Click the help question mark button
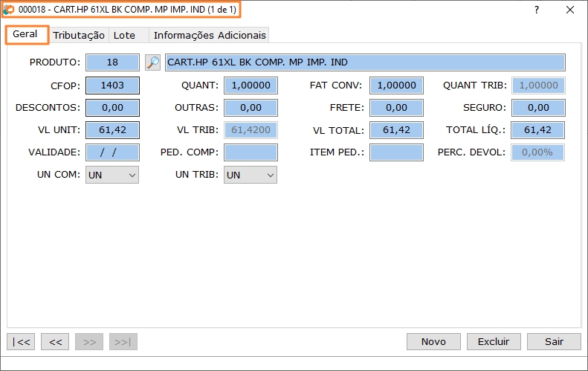Screen dimensions: 588x371 click(x=536, y=10)
